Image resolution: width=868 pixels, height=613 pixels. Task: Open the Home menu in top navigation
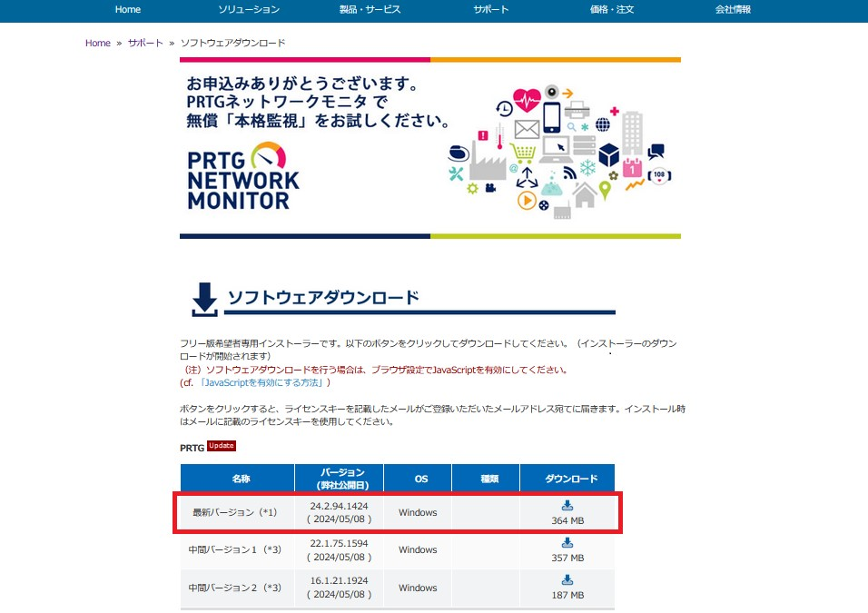click(x=128, y=9)
